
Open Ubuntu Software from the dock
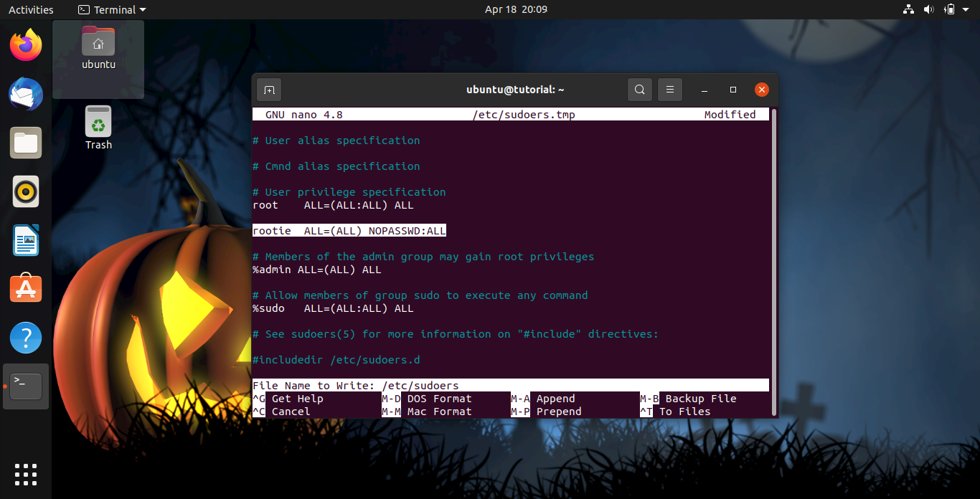pyautogui.click(x=25, y=287)
